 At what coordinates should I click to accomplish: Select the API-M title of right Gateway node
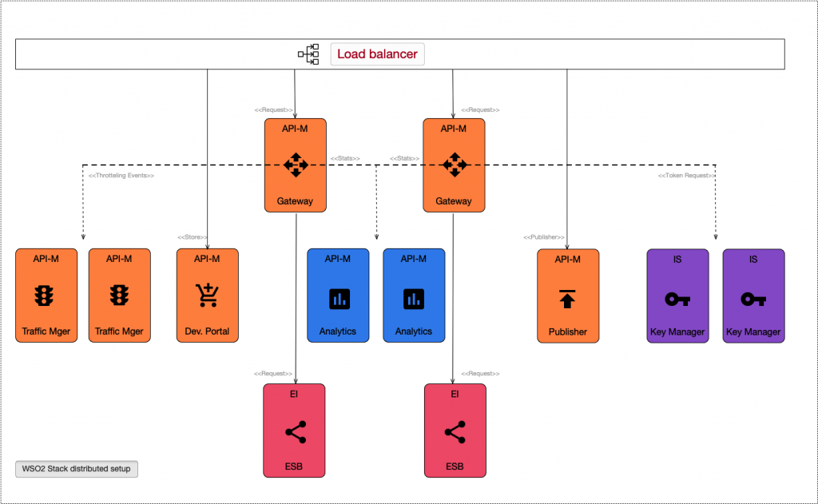[454, 129]
